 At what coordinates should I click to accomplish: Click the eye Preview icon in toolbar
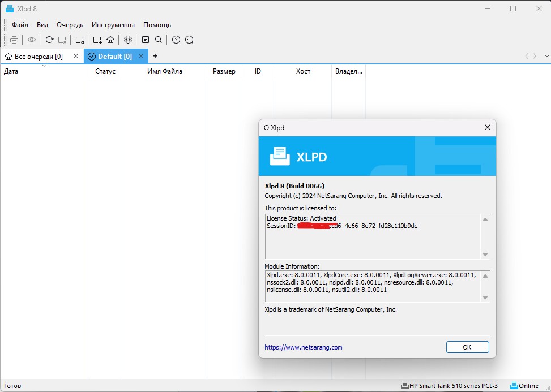click(x=32, y=40)
